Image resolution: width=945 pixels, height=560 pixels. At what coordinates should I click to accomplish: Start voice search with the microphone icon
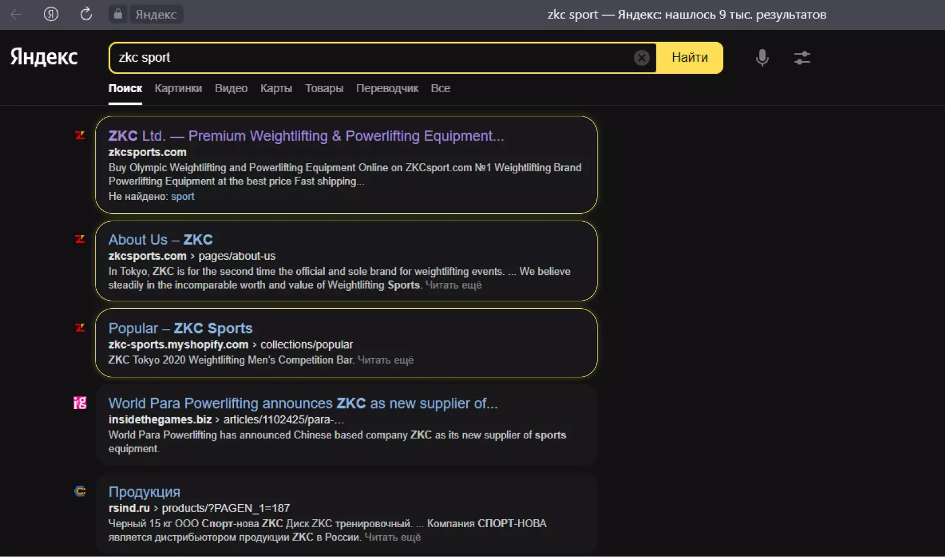point(762,58)
